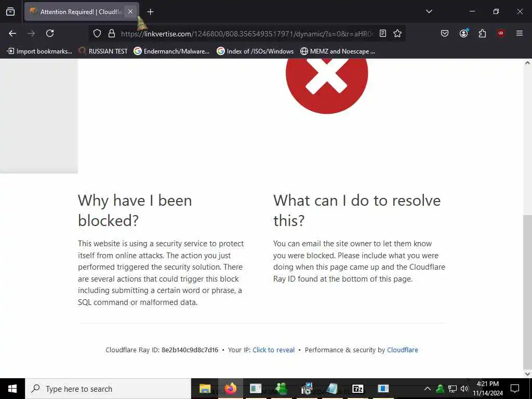Bookmark this page with the star icon
Screen dimensions: 532x399
click(397, 33)
